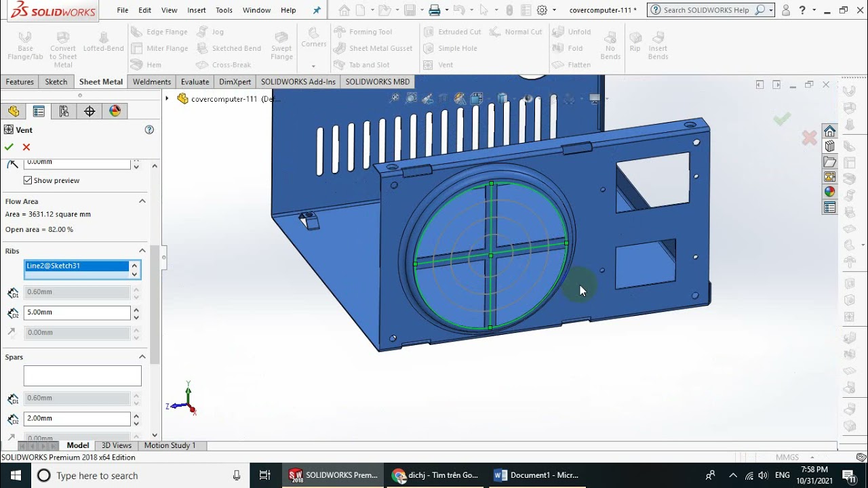Open Task View on taskbar
The image size is (868, 488).
265,475
